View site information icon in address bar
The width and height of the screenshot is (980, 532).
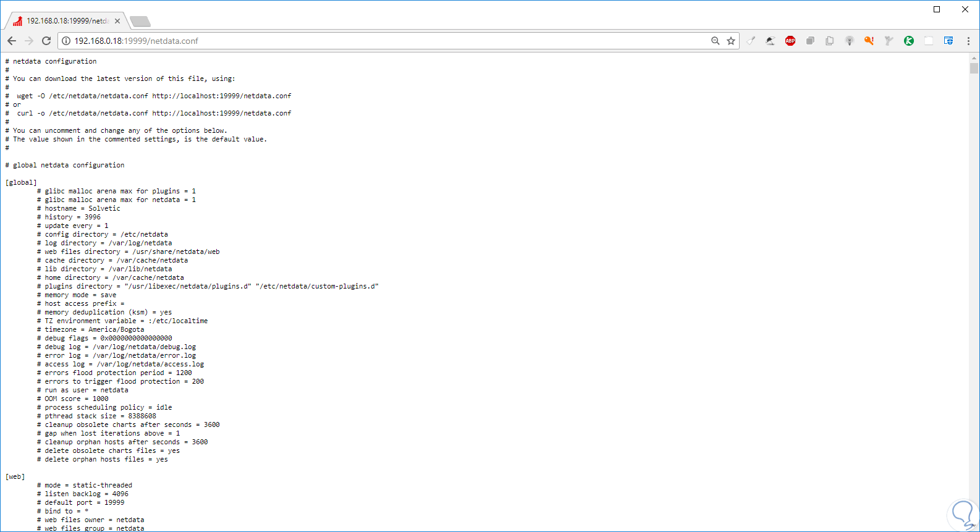pyautogui.click(x=66, y=41)
